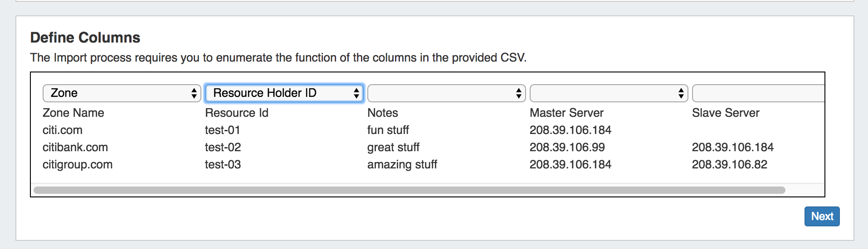Click the test-03 resource ID cell

point(223,165)
